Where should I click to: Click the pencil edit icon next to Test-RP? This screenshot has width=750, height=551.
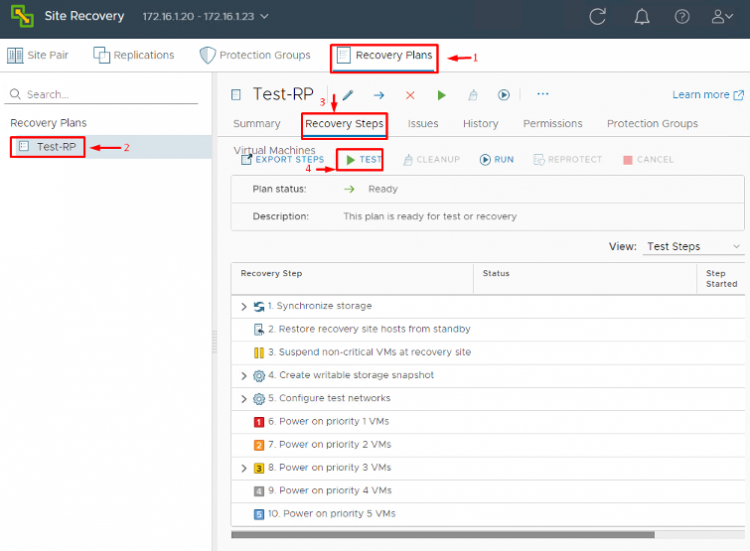pyautogui.click(x=348, y=95)
